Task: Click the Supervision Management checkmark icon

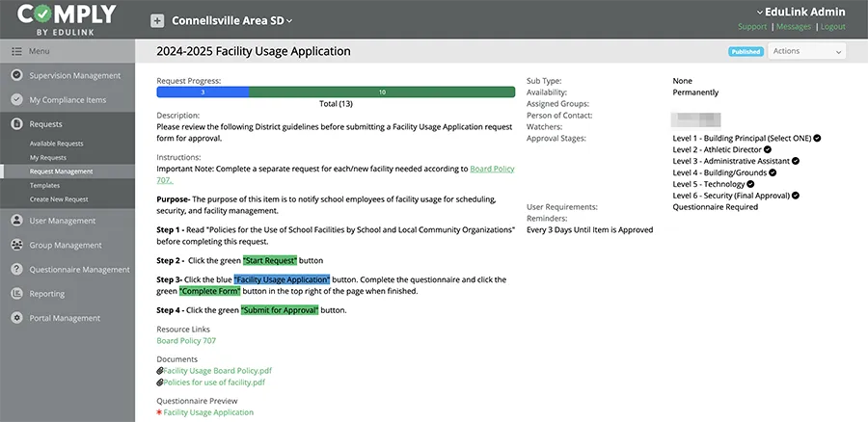Action: click(17, 75)
